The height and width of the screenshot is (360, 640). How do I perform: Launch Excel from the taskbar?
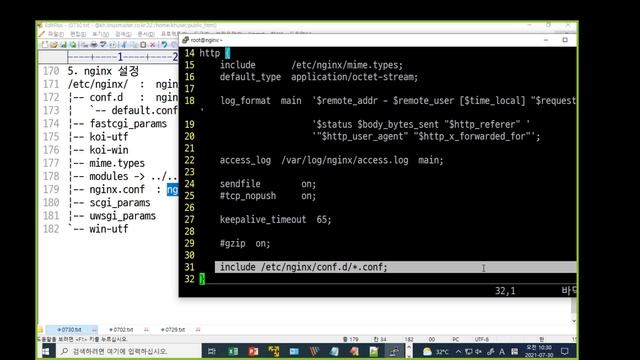coord(233,351)
